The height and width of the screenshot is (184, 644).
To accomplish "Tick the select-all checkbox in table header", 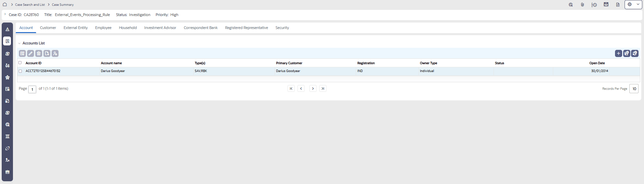I will tap(20, 63).
